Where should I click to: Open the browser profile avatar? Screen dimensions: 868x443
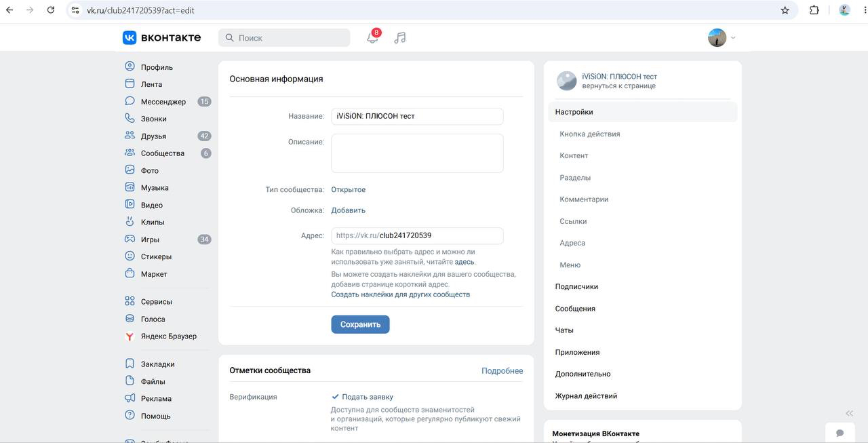click(x=844, y=10)
